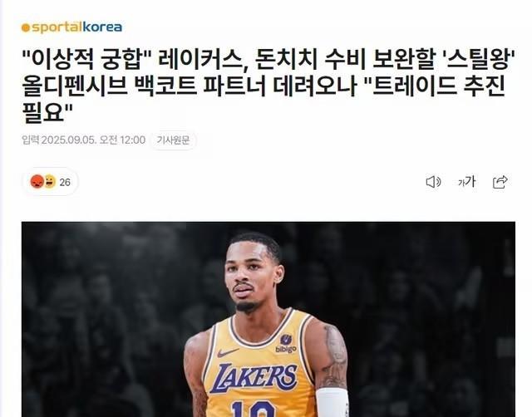
Task: Open the sportalkorea publisher logo
Action: [71, 27]
